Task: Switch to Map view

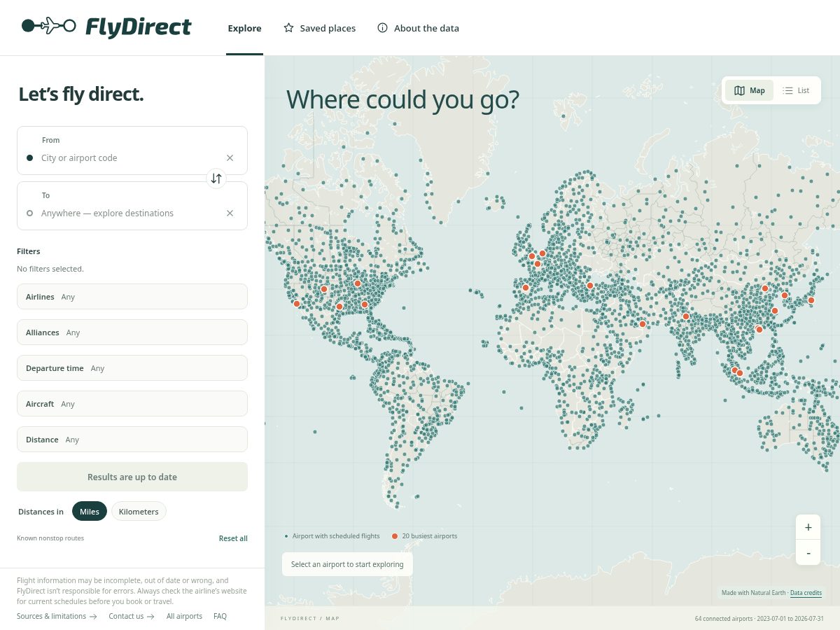Action: tap(749, 90)
